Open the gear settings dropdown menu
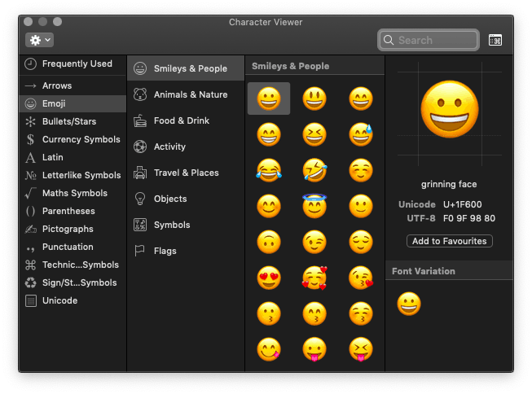The width and height of the screenshot is (532, 394). pyautogui.click(x=39, y=40)
